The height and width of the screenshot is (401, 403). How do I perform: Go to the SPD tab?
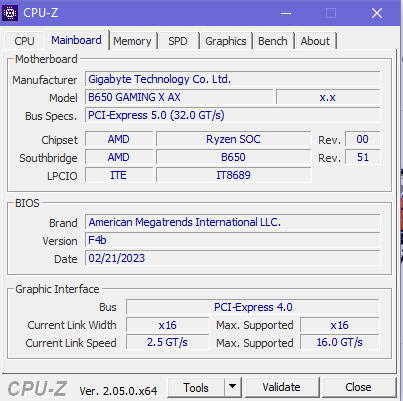178,41
